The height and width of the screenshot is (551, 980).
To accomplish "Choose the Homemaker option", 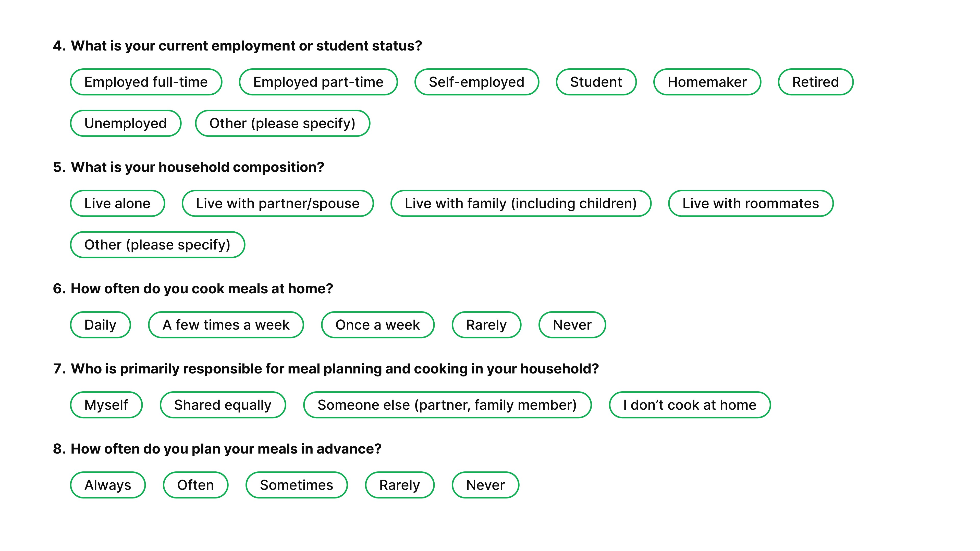I will [707, 82].
